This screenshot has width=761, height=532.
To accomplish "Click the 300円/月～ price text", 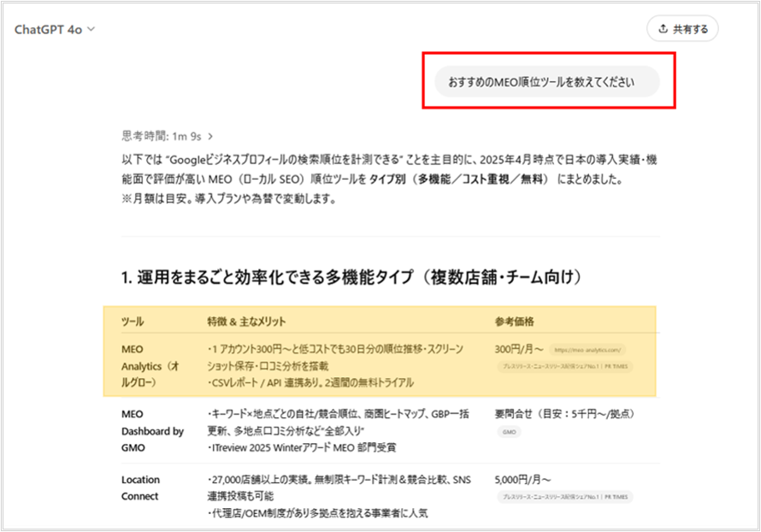I will point(519,349).
